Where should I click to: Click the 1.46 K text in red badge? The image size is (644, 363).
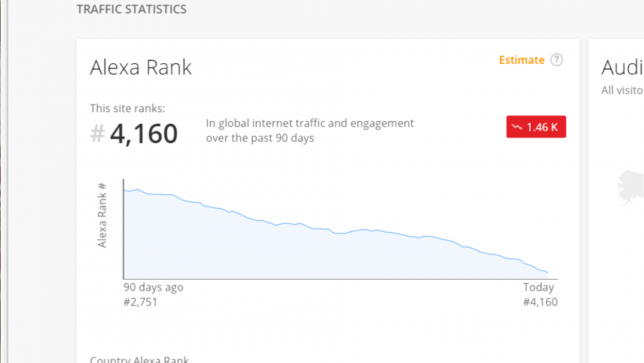point(542,128)
